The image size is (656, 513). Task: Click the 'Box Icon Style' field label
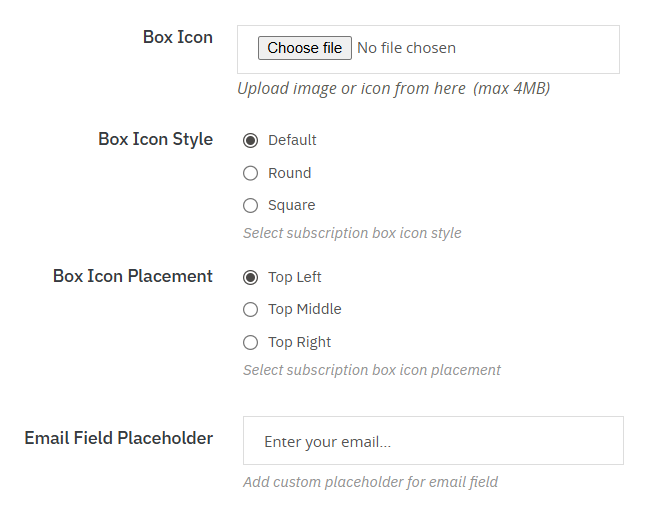coord(155,139)
